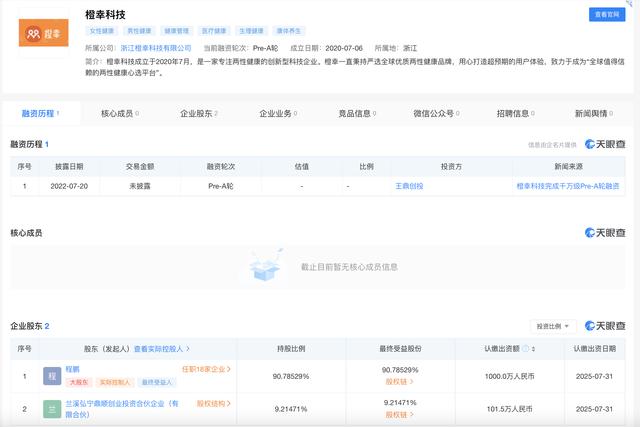Open news link 橙幸科技完成千万级Pre-A轮融资
640x427 pixels.
pos(567,186)
